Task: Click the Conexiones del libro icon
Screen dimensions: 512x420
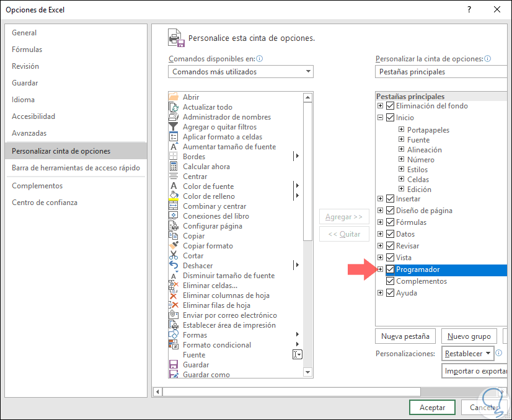Action: pyautogui.click(x=174, y=216)
